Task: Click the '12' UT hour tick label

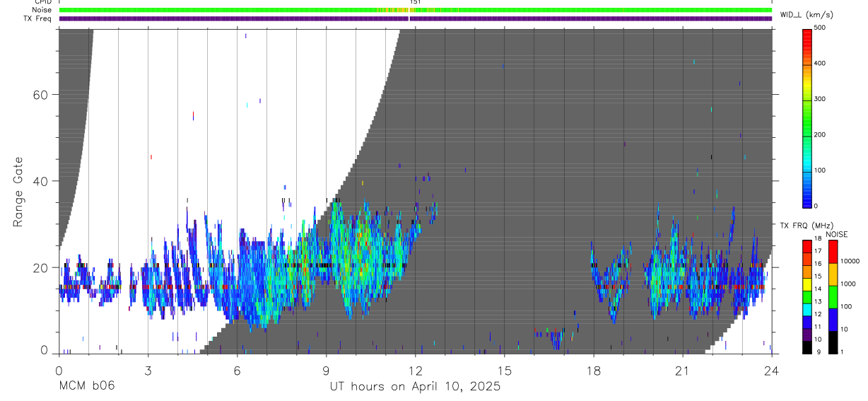Action: 415,370
